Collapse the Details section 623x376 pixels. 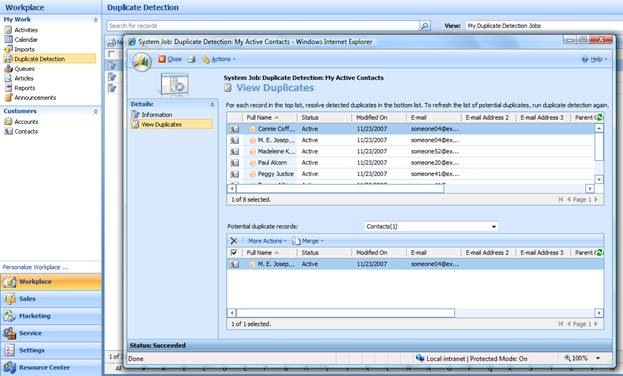pos(212,105)
